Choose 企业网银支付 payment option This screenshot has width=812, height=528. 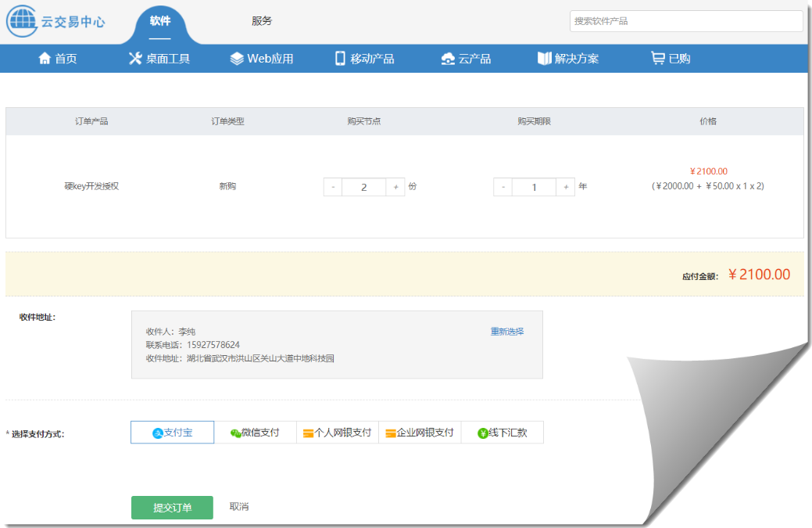[x=420, y=432]
